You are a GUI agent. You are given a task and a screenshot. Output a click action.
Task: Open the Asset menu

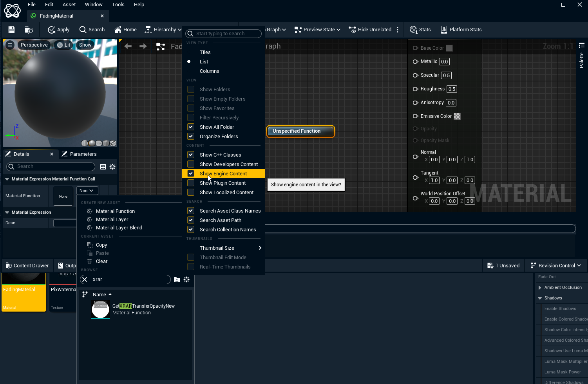point(69,5)
